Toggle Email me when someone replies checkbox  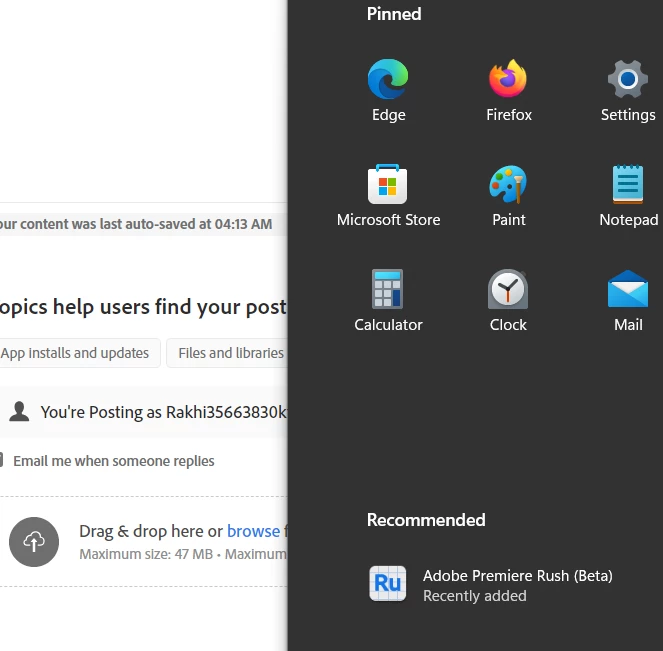(1, 460)
